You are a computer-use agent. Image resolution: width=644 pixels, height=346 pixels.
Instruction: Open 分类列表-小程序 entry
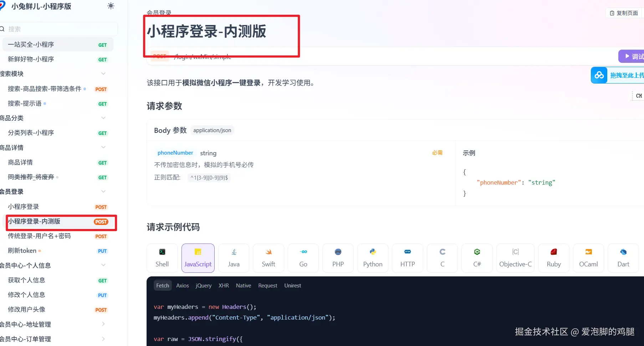coord(58,133)
